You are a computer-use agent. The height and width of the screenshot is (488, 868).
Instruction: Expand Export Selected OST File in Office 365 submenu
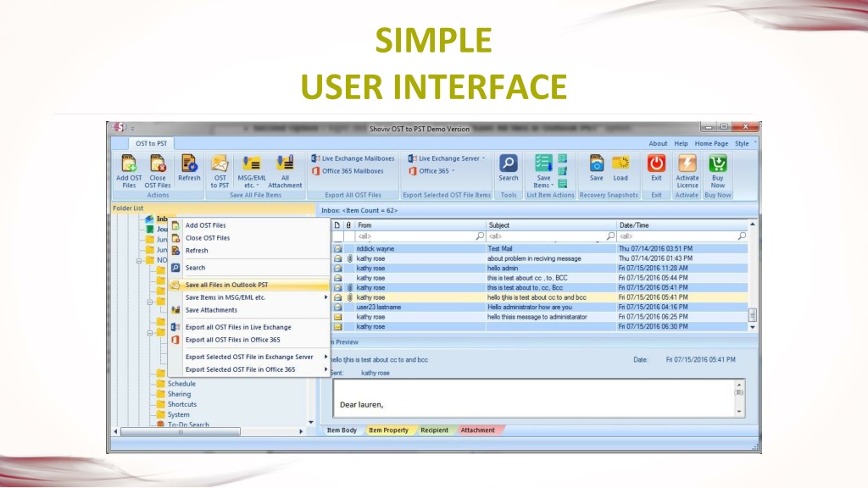(325, 369)
